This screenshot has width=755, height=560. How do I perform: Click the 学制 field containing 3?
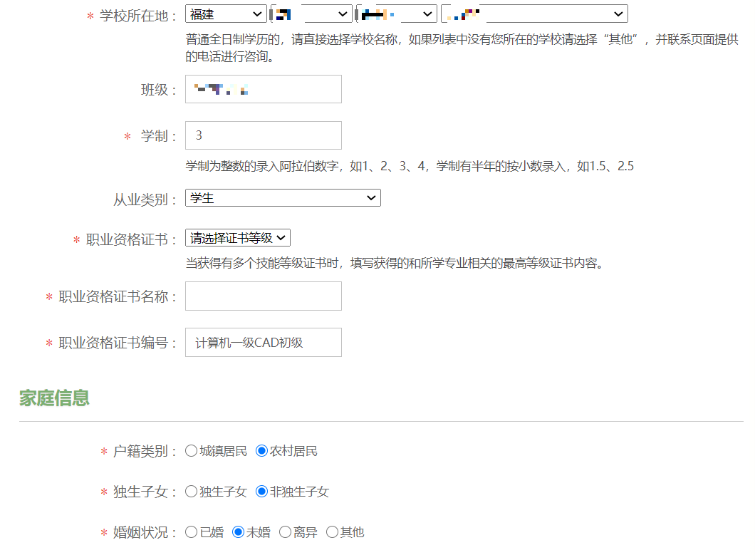263,135
